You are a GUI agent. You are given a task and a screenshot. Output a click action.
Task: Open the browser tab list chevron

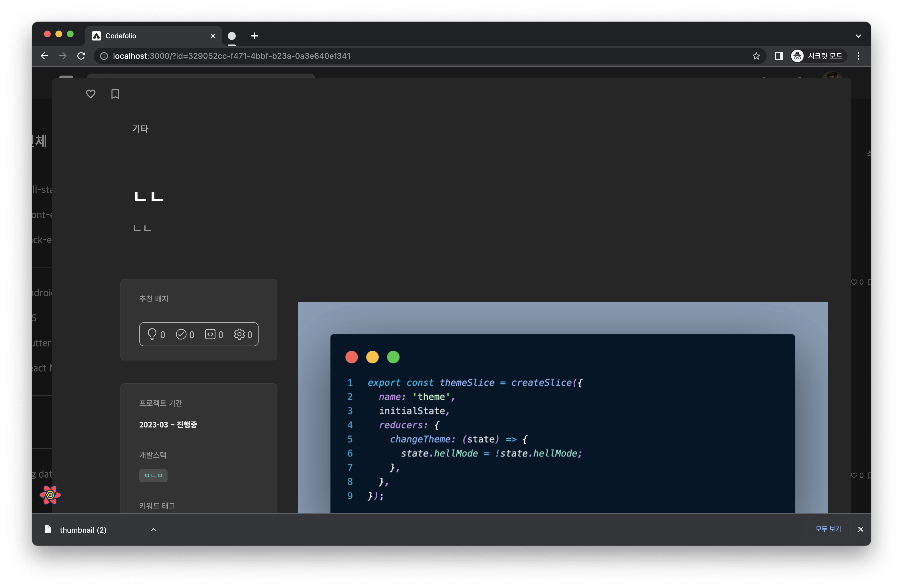pyautogui.click(x=859, y=35)
